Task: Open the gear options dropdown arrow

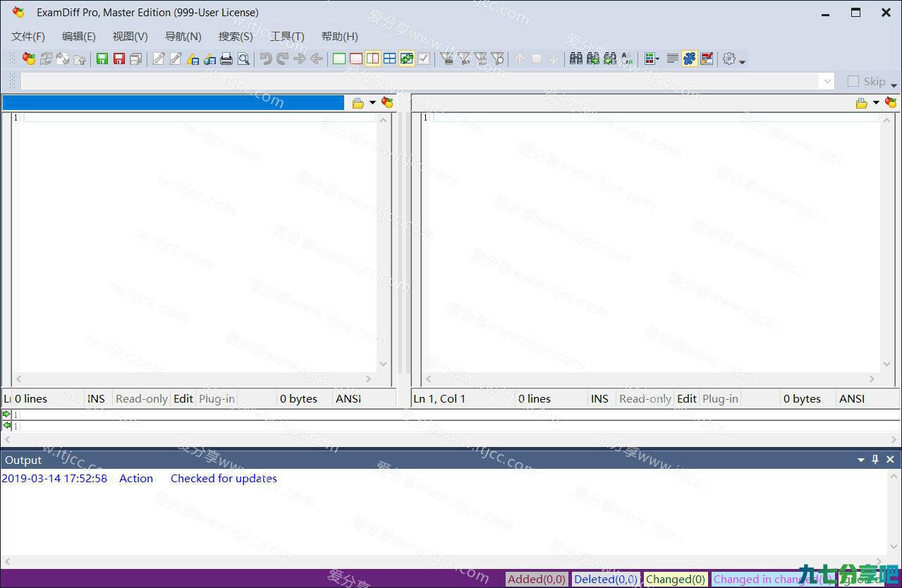Action: pyautogui.click(x=742, y=61)
